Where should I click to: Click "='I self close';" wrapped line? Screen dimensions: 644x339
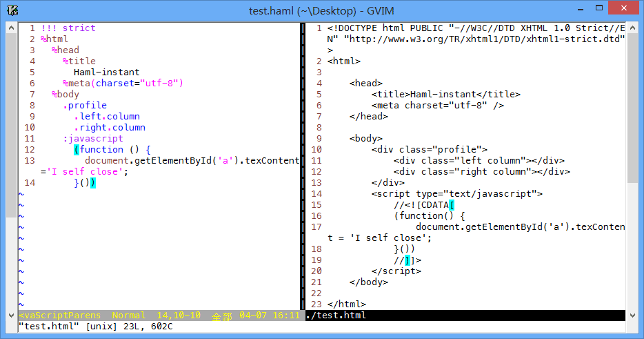point(85,172)
